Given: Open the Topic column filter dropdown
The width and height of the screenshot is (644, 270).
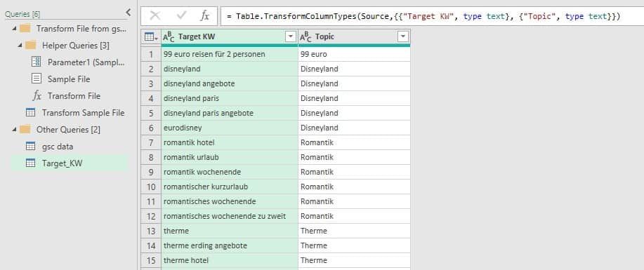Looking at the screenshot, I should [x=403, y=37].
